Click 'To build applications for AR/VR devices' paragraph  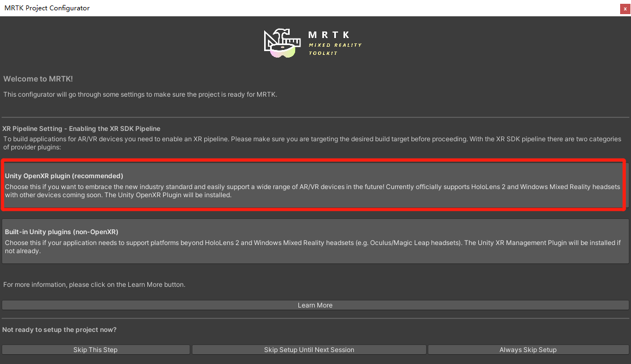pyautogui.click(x=313, y=143)
